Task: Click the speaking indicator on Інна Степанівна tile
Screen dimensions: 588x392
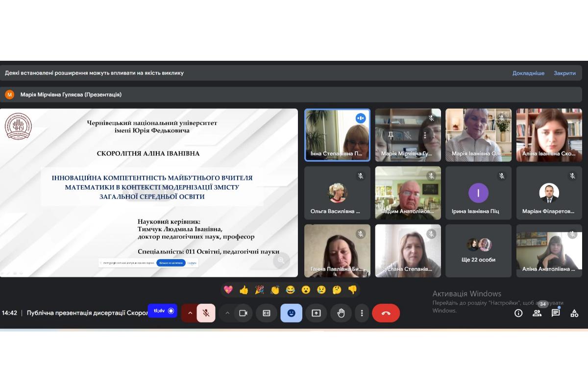Action: click(x=361, y=118)
